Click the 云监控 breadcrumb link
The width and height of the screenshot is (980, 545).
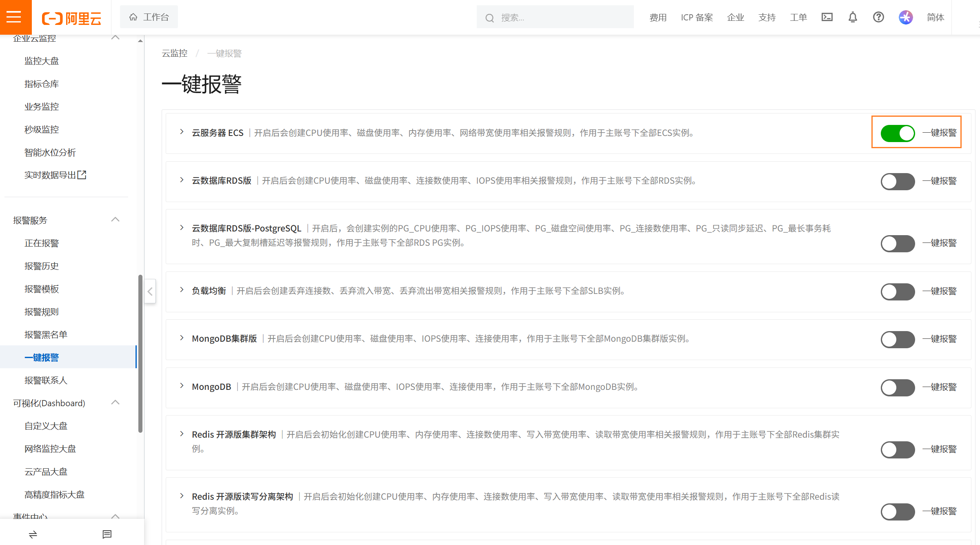[x=175, y=53]
